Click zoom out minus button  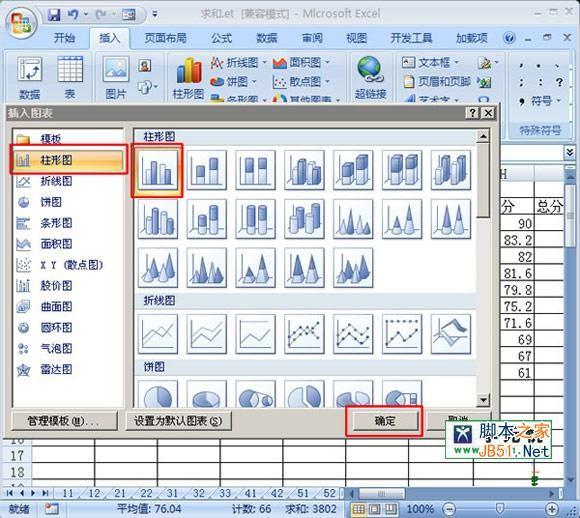[x=449, y=509]
